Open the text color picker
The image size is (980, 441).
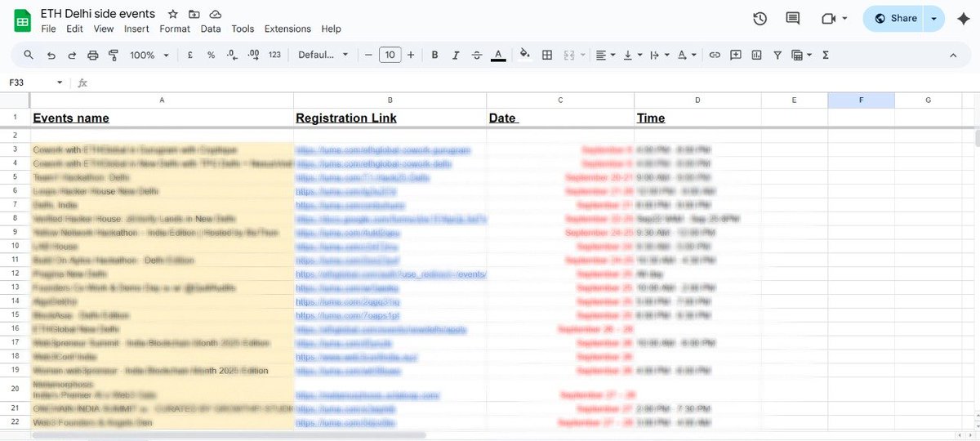point(498,55)
